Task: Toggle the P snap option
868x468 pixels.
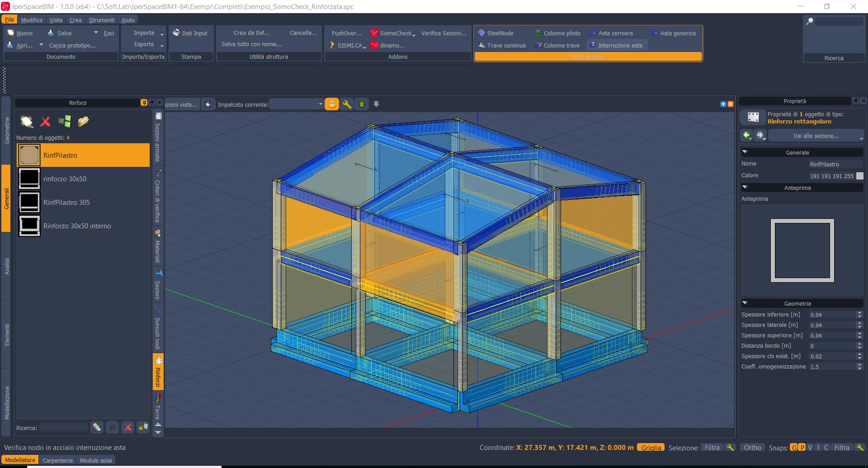Action: coord(802,448)
